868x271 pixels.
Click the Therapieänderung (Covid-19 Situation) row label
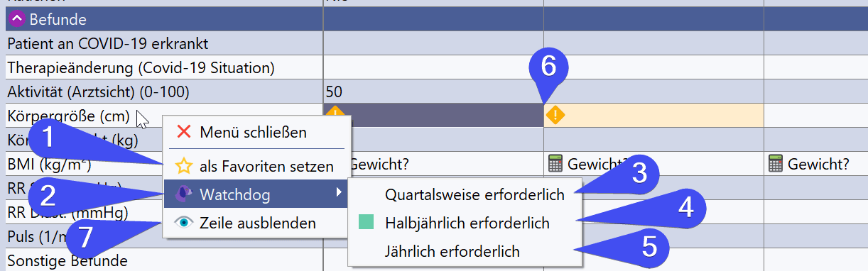141,68
